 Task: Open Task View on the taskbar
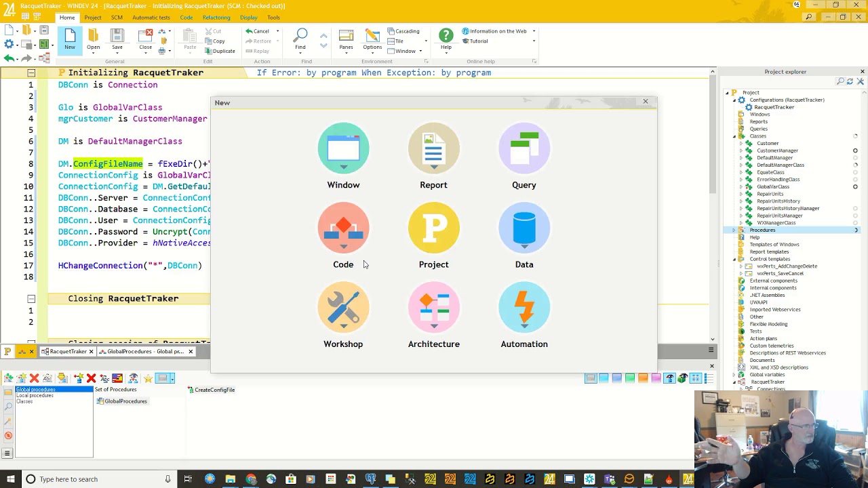188,479
